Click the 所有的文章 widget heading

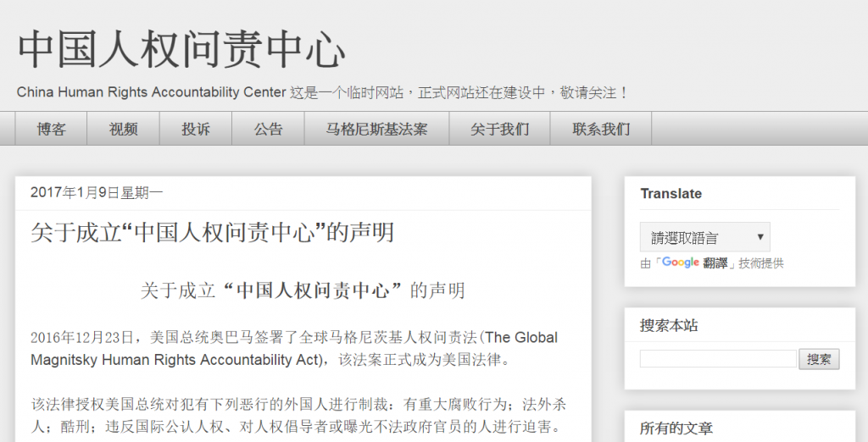click(x=676, y=428)
